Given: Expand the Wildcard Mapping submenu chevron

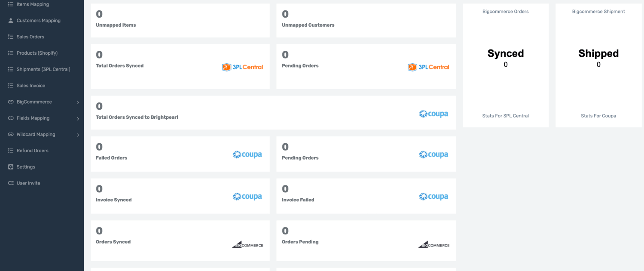Looking at the screenshot, I should click(x=78, y=135).
